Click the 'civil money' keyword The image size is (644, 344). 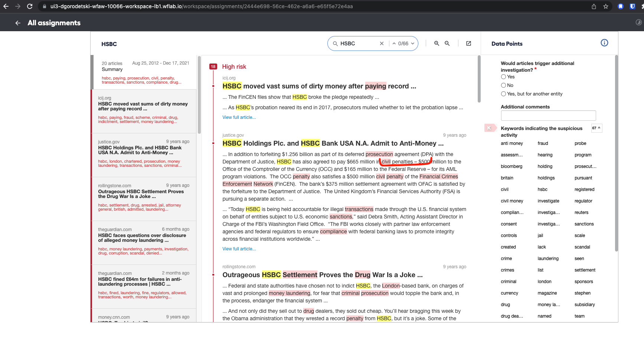click(x=512, y=201)
